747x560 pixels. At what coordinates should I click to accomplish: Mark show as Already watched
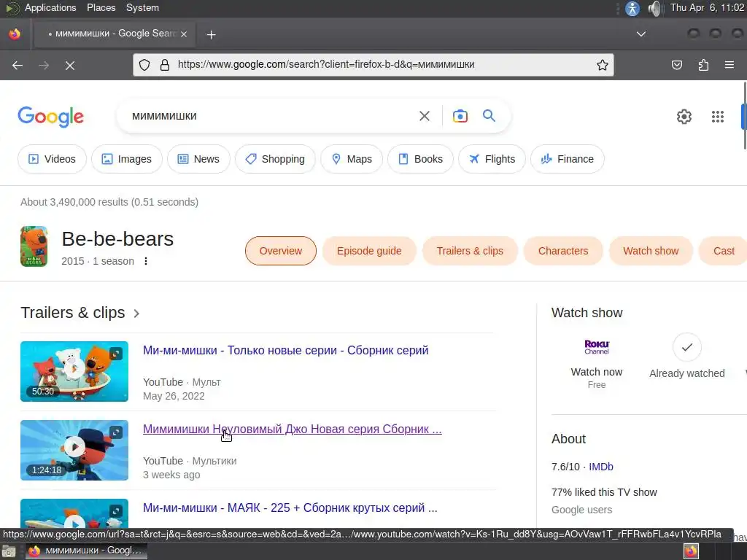(x=686, y=357)
